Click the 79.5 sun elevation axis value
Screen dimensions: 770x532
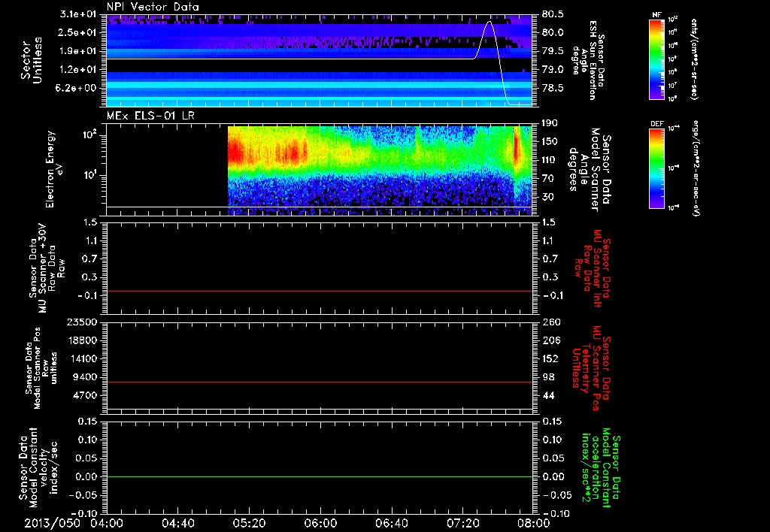click(x=553, y=51)
